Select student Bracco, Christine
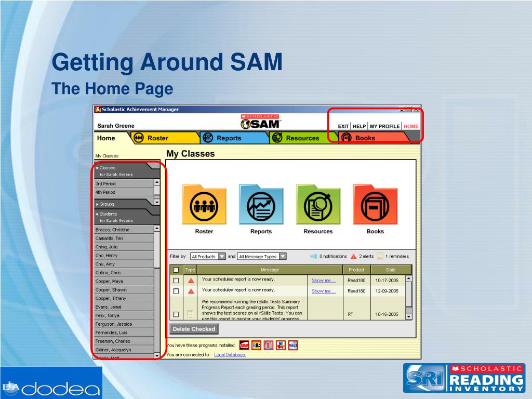The width and height of the screenshot is (532, 399). [124, 230]
